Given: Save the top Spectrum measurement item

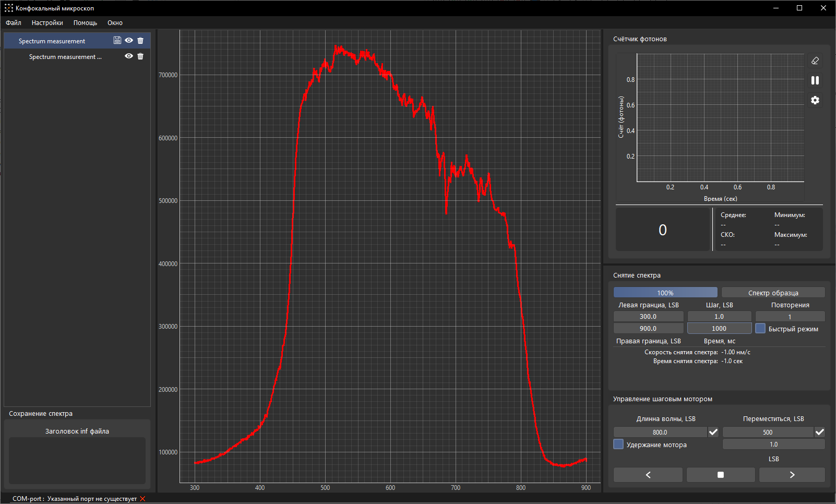Looking at the screenshot, I should click(117, 41).
